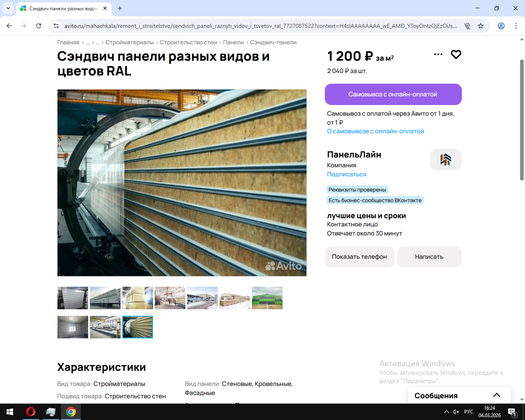
Task: Click the main sandwich panel photo
Action: 182,183
